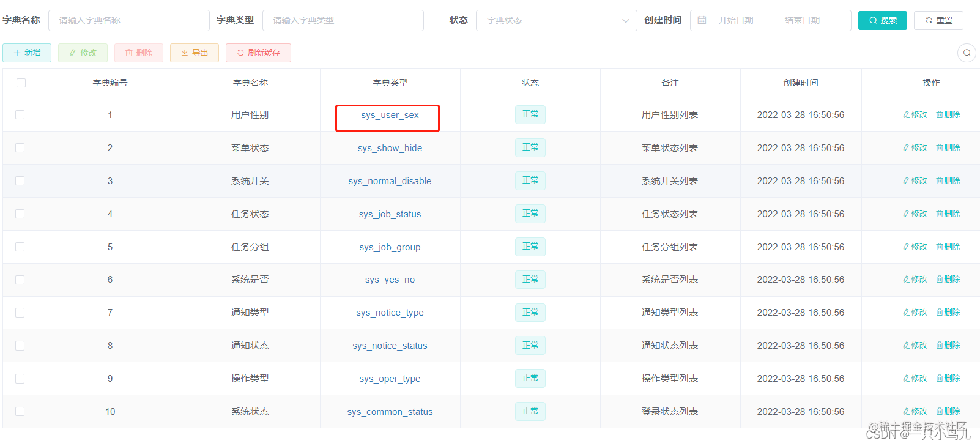Click the 用户性别列表 remark cell

(670, 115)
